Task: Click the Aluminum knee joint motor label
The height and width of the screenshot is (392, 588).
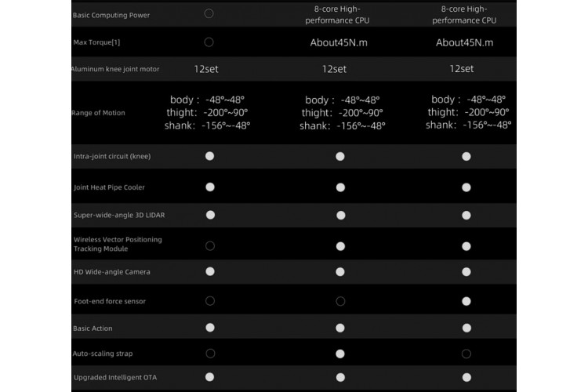Action: pyautogui.click(x=115, y=69)
